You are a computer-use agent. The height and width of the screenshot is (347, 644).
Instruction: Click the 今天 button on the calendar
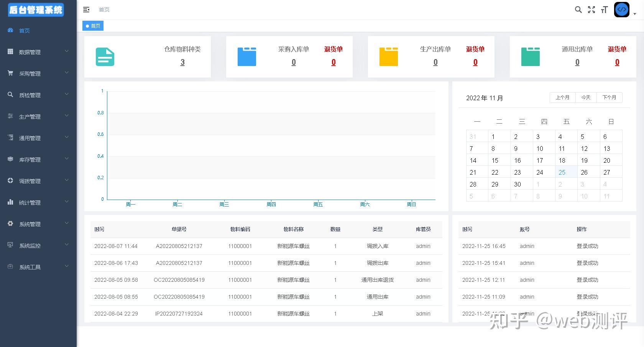pyautogui.click(x=586, y=97)
